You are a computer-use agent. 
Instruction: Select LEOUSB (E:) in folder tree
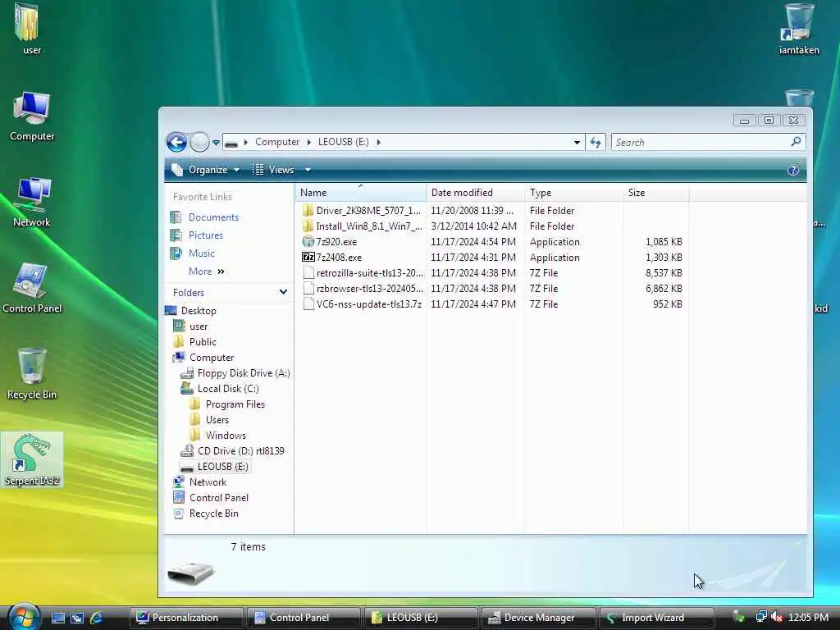[x=222, y=467]
